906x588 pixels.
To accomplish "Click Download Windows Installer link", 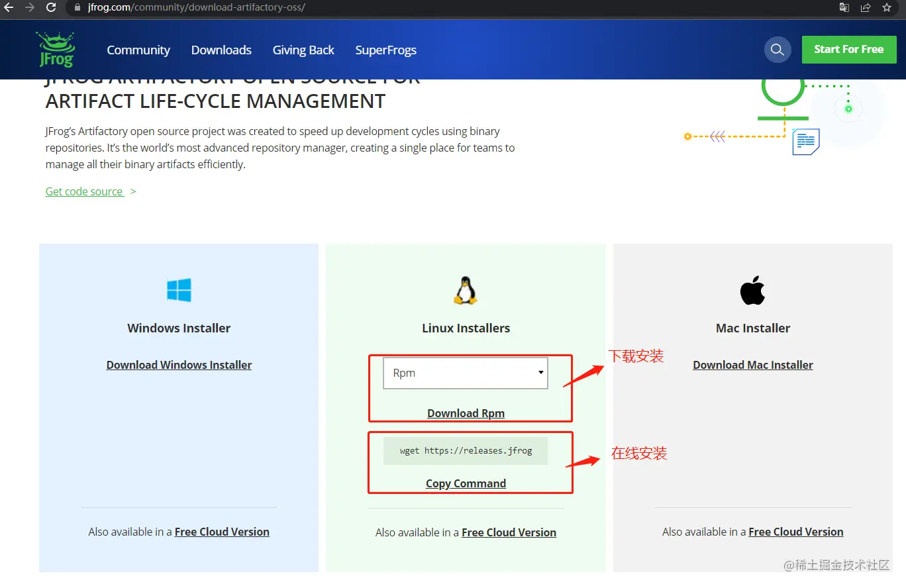I will point(179,365).
